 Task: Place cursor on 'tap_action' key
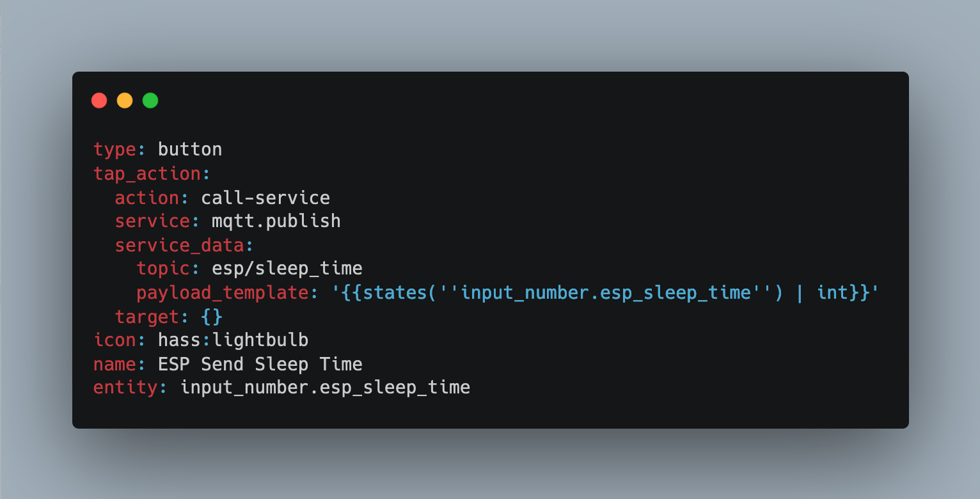(146, 173)
